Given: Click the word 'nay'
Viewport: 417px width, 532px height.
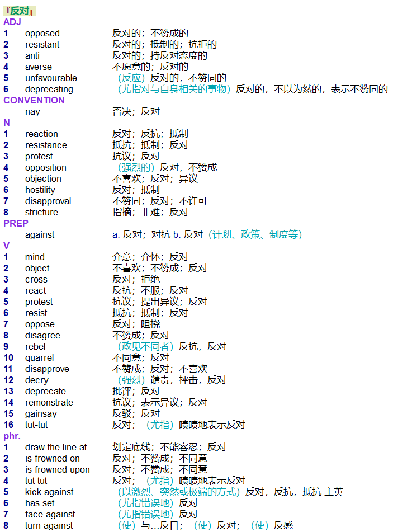Looking at the screenshot, I should tap(32, 112).
